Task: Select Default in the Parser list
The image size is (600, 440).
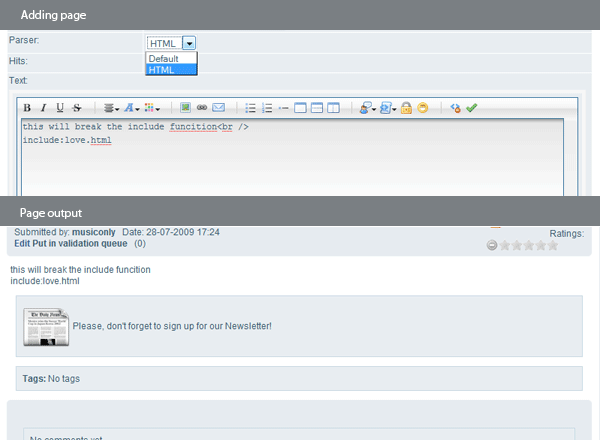Action: pos(163,59)
